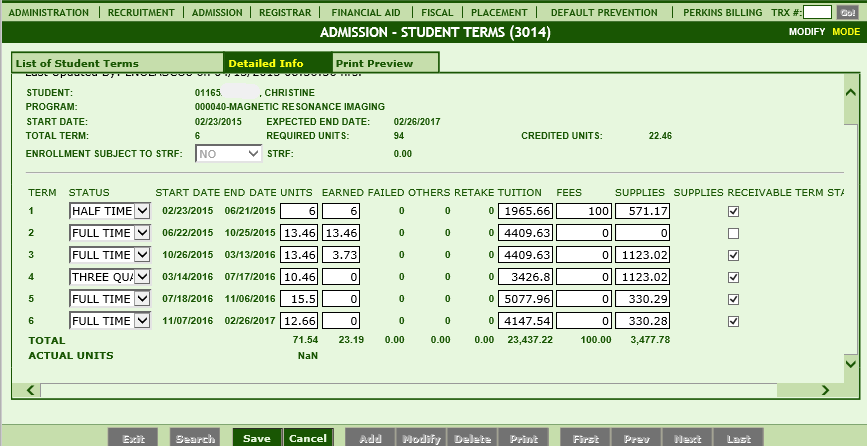
Task: Click term 3 earned field 3.73
Action: click(x=341, y=255)
